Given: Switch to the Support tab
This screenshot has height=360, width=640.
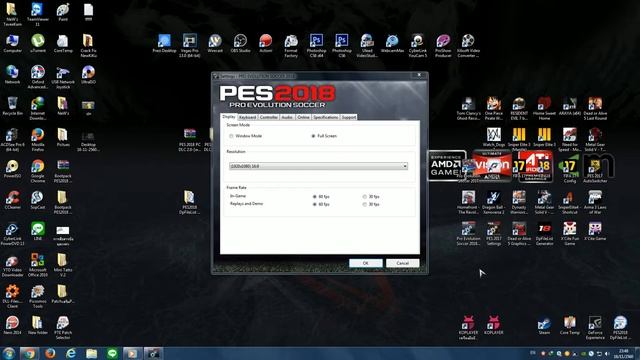Looking at the screenshot, I should [349, 117].
